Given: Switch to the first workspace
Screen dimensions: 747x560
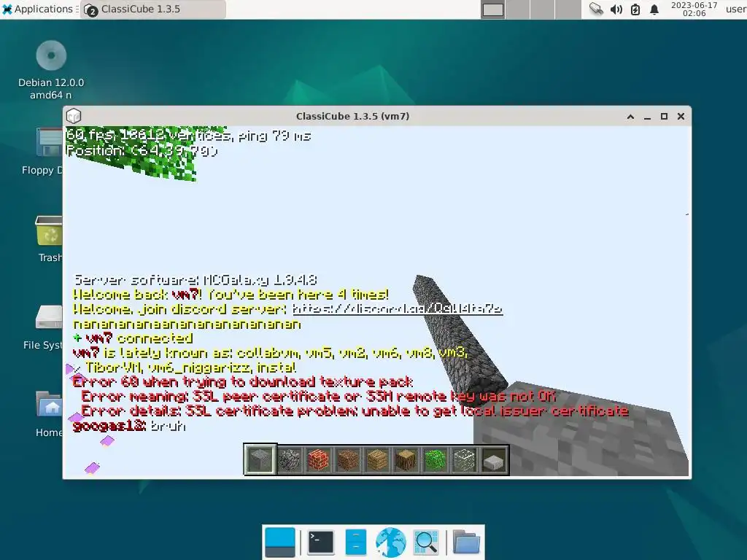Looking at the screenshot, I should (x=492, y=9).
